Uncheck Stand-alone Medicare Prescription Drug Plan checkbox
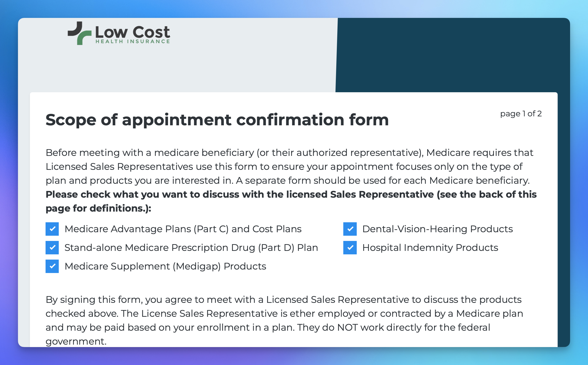Viewport: 588px width, 365px height. pyautogui.click(x=52, y=247)
